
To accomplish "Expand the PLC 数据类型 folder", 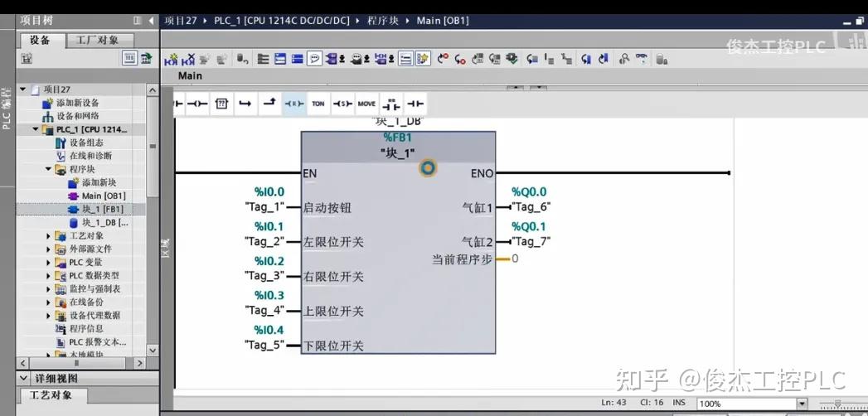I will coord(49,275).
